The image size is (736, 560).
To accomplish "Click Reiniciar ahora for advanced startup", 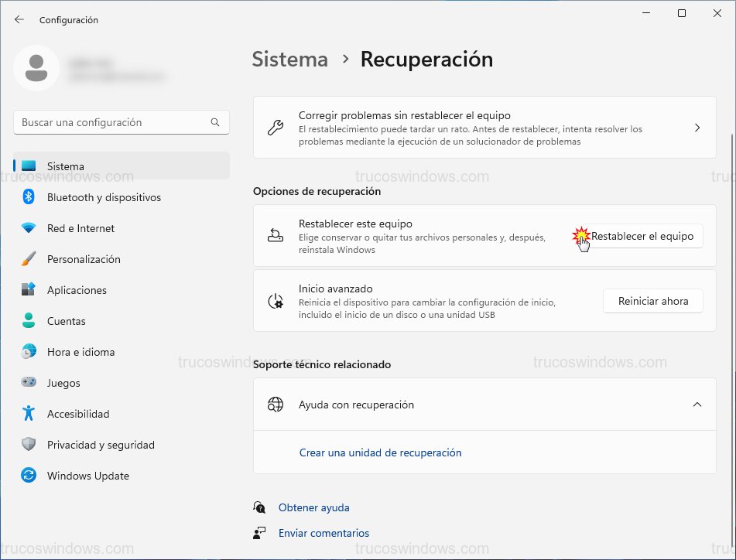I will (x=652, y=301).
